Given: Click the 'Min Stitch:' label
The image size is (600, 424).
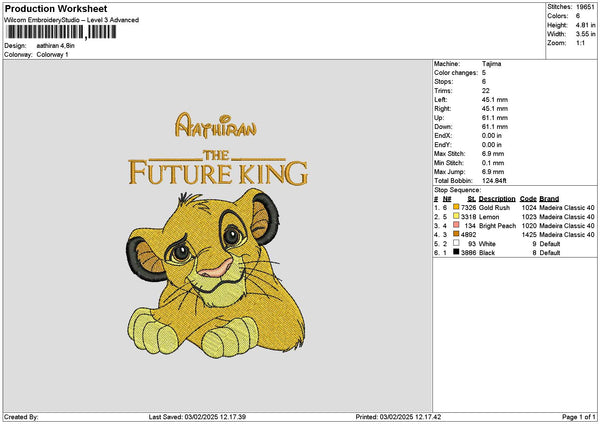Looking at the screenshot, I should (448, 163).
